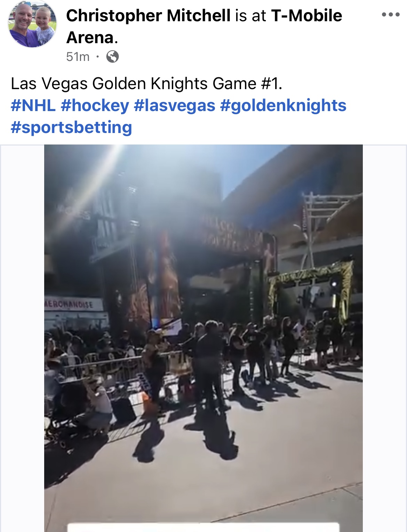Open the #hockey hashtag
This screenshot has width=407, height=532.
[x=95, y=105]
